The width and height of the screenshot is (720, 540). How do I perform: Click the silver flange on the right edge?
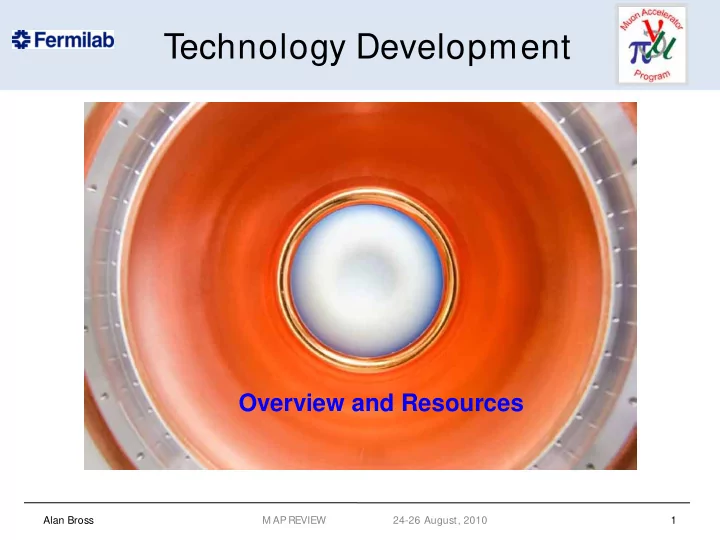[x=622, y=285]
